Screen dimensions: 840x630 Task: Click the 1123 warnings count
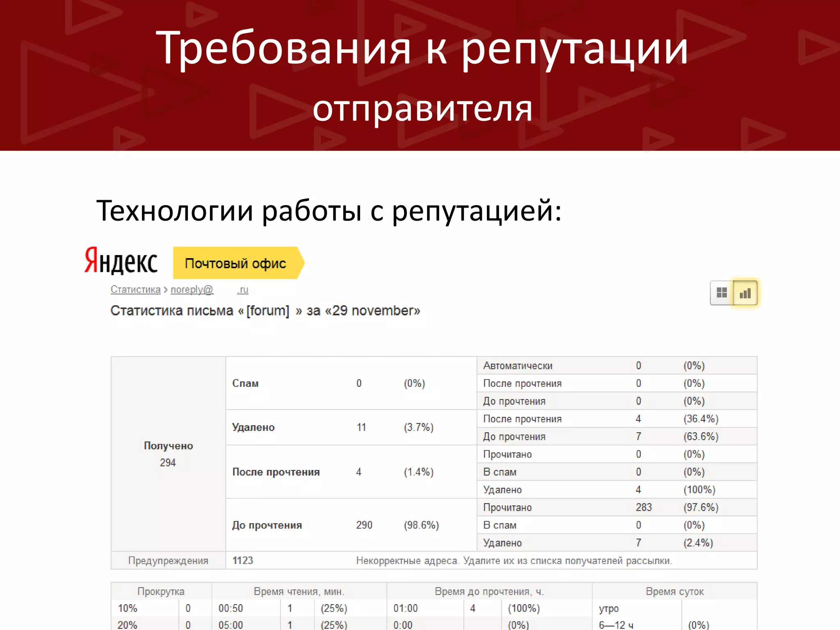243,561
